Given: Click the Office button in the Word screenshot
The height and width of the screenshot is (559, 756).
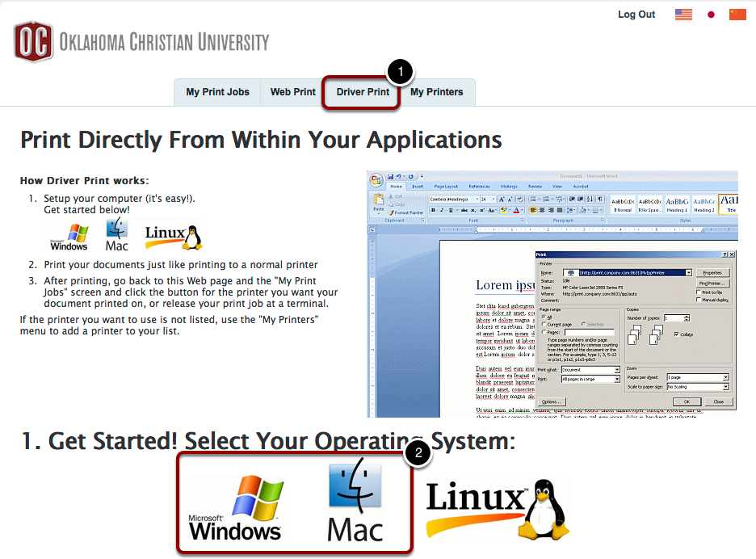Looking at the screenshot, I should pyautogui.click(x=376, y=180).
